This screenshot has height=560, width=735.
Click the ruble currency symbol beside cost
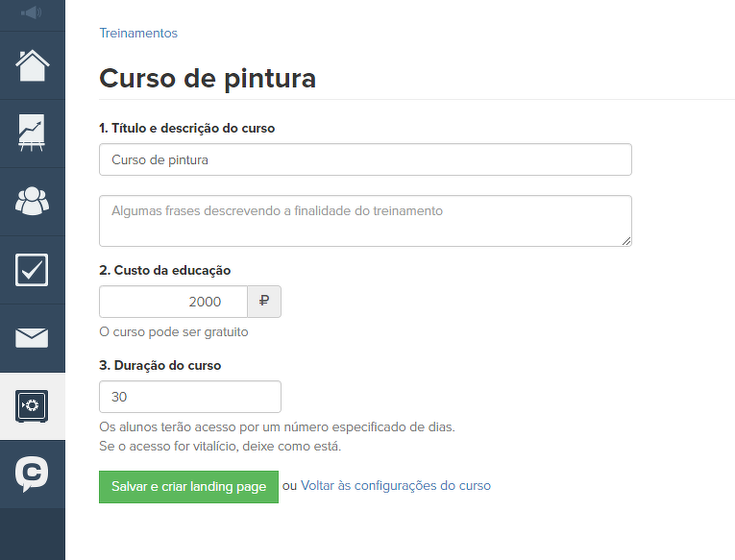[x=264, y=302]
